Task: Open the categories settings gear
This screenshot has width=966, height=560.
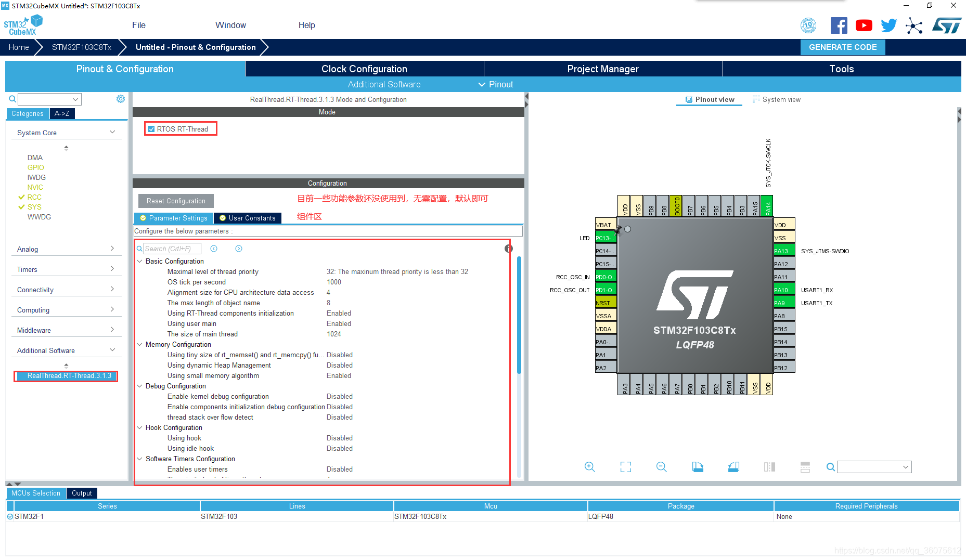Action: tap(121, 99)
